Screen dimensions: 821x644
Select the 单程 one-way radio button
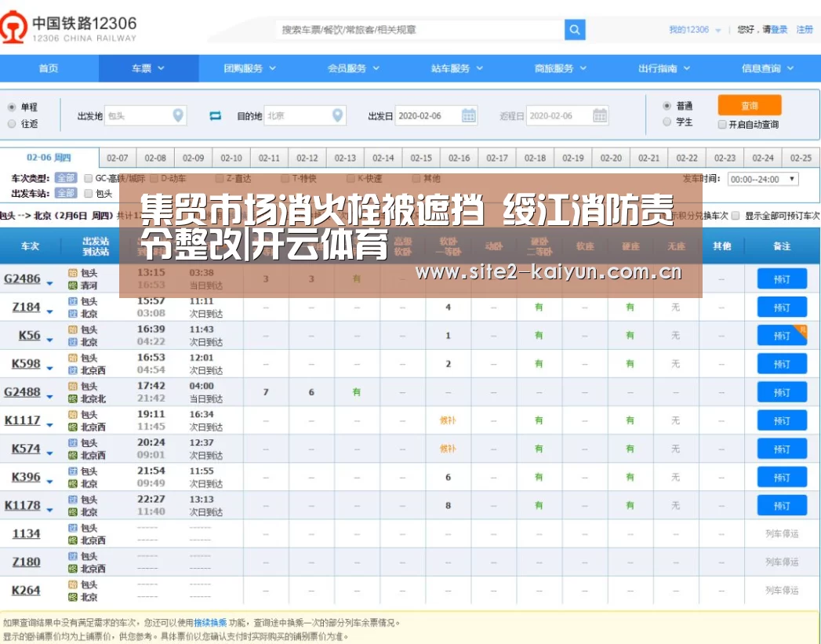point(12,107)
